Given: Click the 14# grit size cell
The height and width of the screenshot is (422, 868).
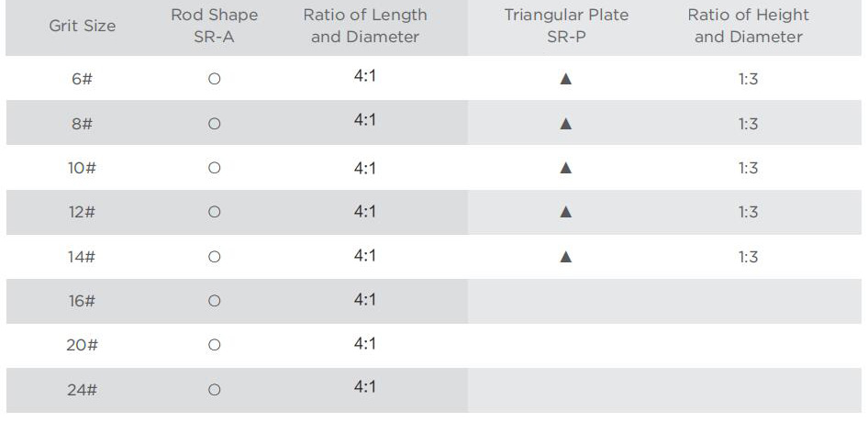Looking at the screenshot, I should pyautogui.click(x=82, y=257).
